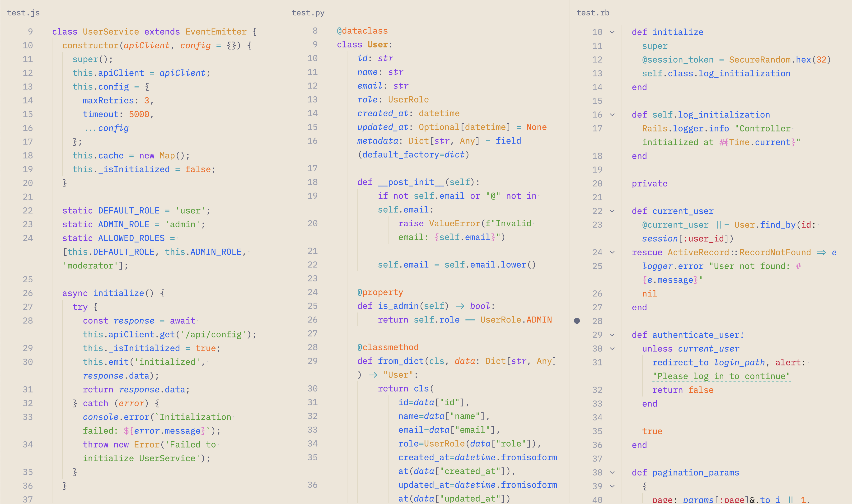
Task: Click the string 'moderator' in test.js
Action: 90,266
